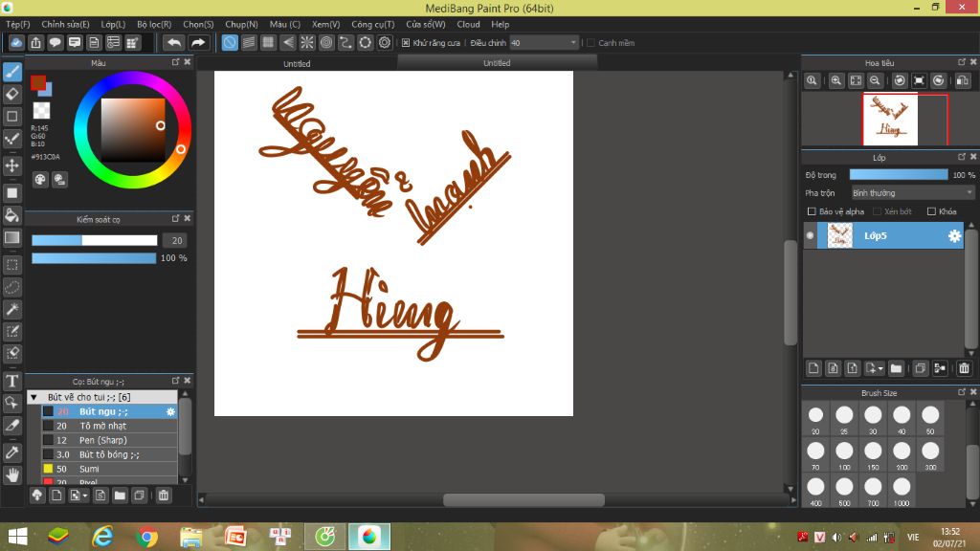Screen dimensions: 980x551
Task: Choose brush size preset 1000
Action: 902,491
